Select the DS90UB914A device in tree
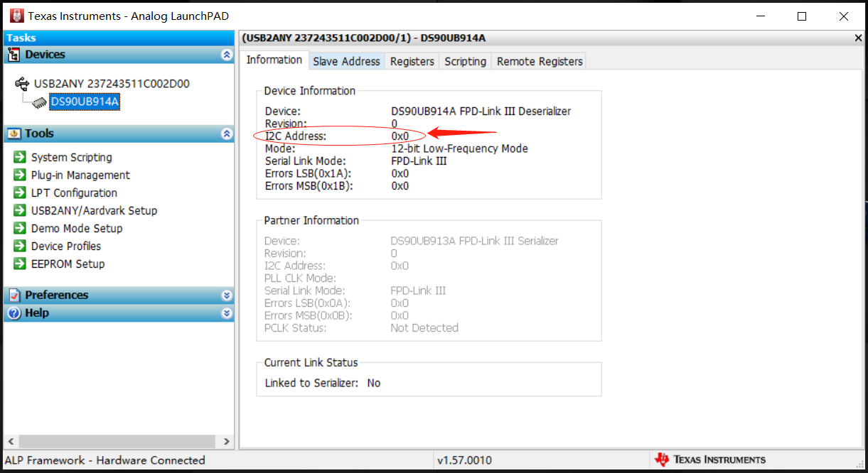Screen dimensions: 868x473 pyautogui.click(x=85, y=103)
